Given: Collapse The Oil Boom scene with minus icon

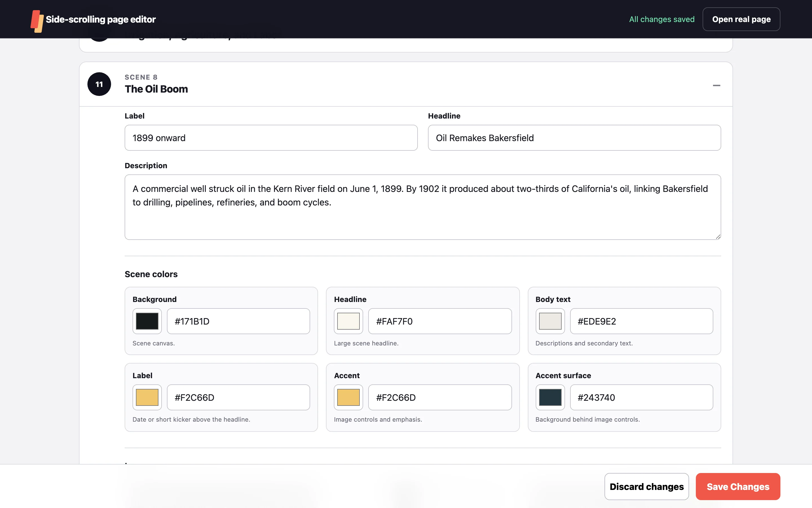Looking at the screenshot, I should pyautogui.click(x=716, y=85).
